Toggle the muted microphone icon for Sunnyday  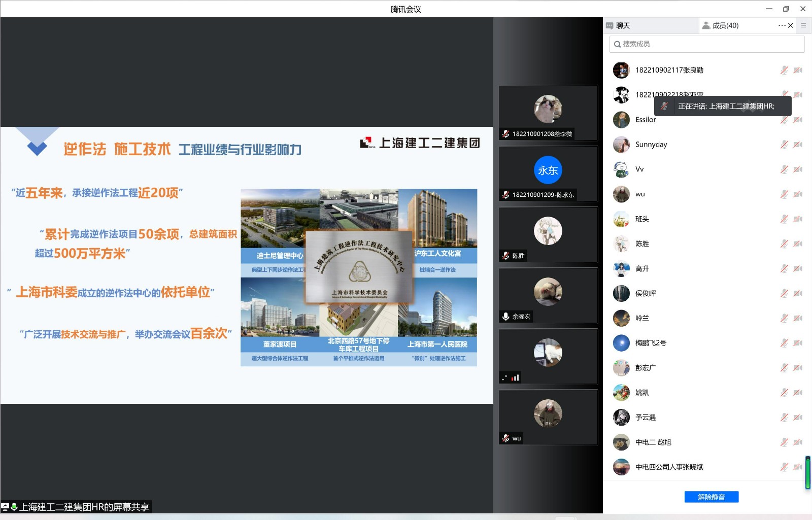[x=784, y=145]
